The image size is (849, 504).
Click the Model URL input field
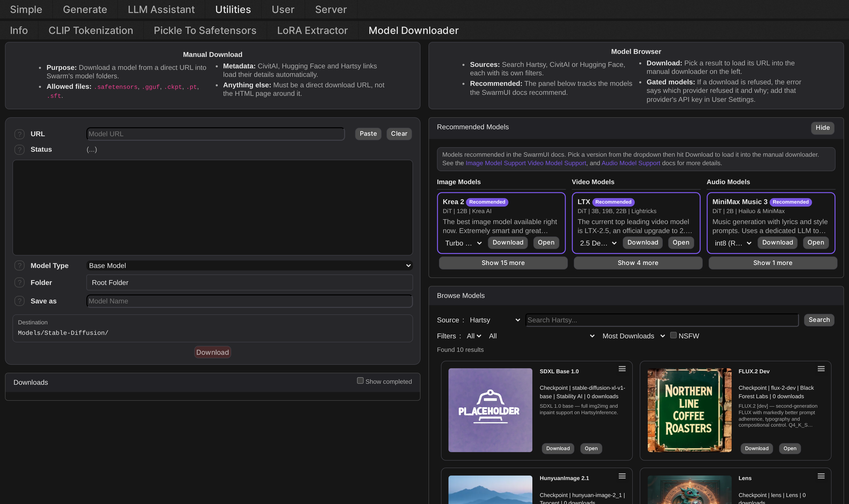point(215,134)
